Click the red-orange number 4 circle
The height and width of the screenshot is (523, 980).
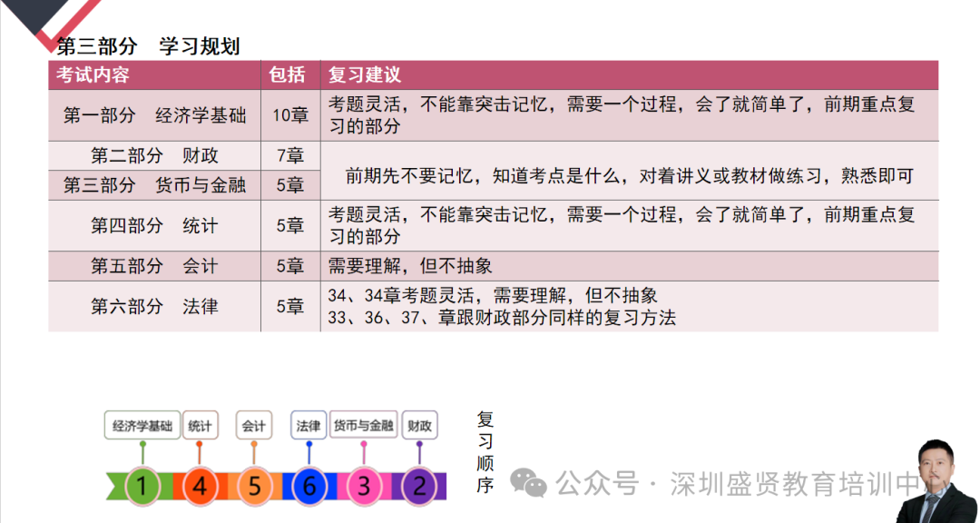coord(199,486)
